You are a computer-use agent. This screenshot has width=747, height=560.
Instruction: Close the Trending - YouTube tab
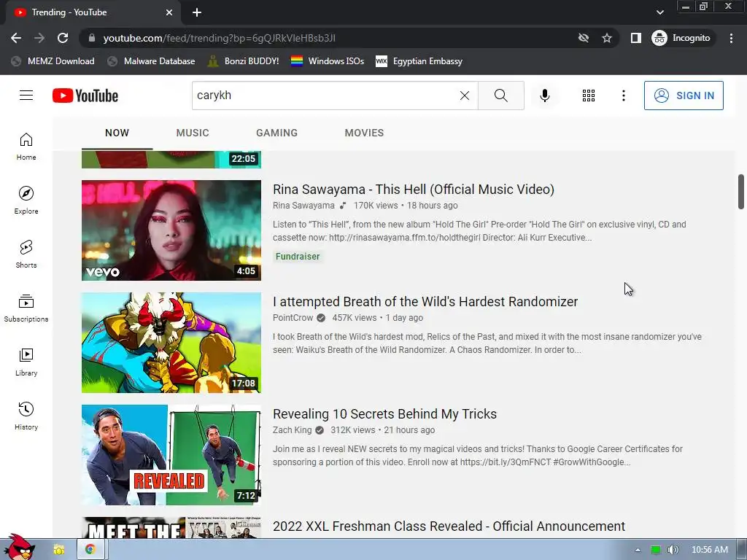[169, 12]
